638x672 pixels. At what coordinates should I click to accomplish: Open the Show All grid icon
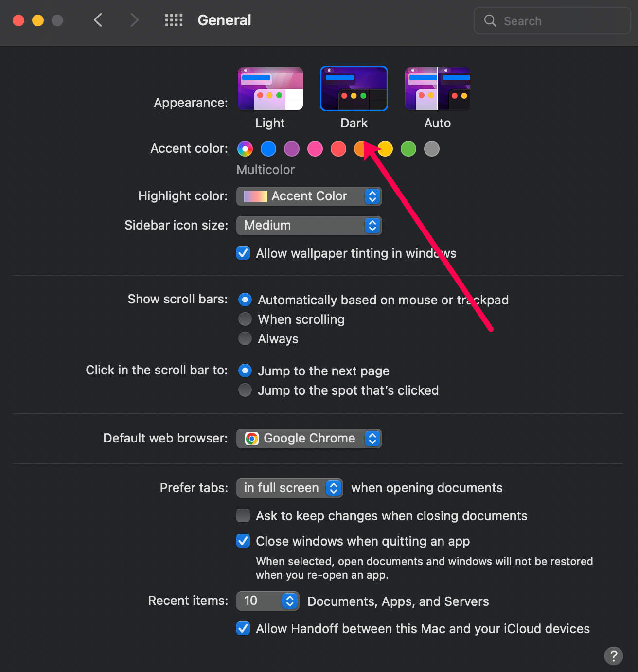[174, 20]
